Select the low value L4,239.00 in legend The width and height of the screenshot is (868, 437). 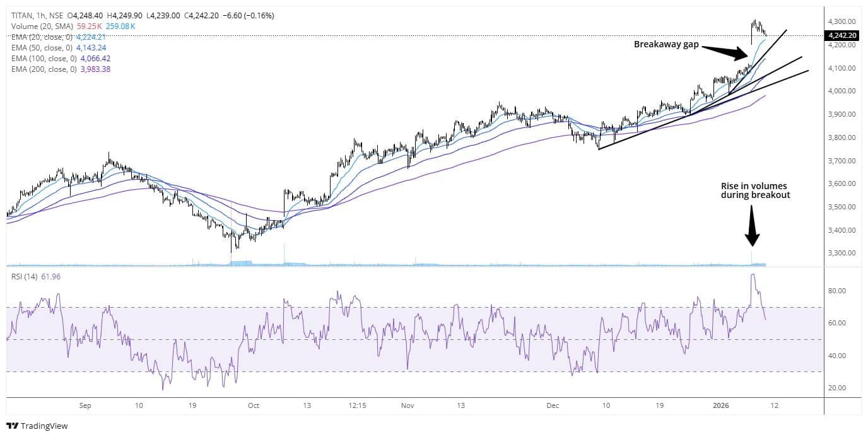click(165, 15)
